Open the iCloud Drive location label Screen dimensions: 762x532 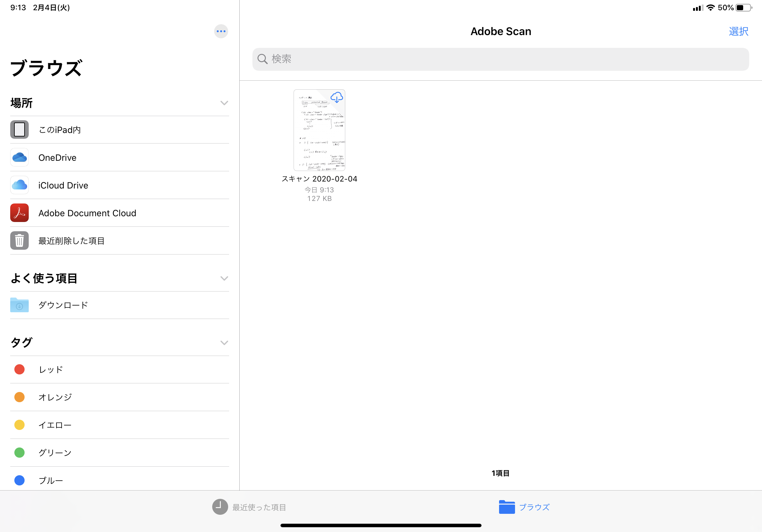pyautogui.click(x=63, y=185)
